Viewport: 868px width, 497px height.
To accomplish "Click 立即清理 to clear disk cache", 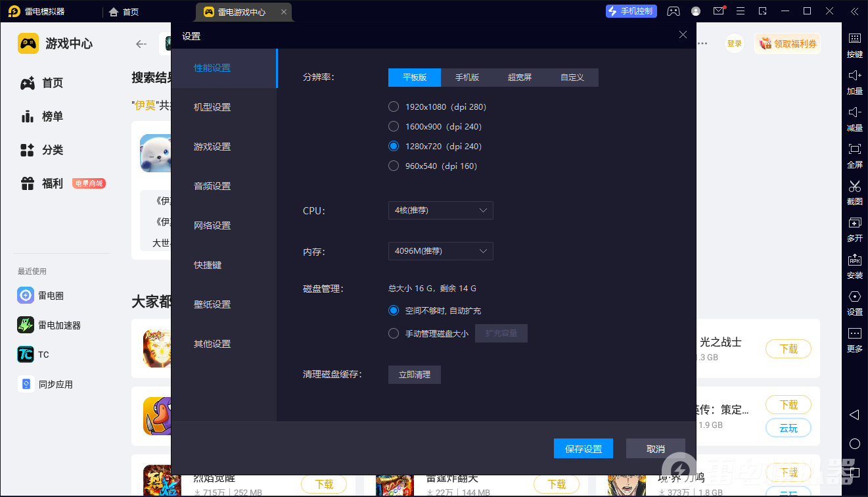I will pos(415,375).
